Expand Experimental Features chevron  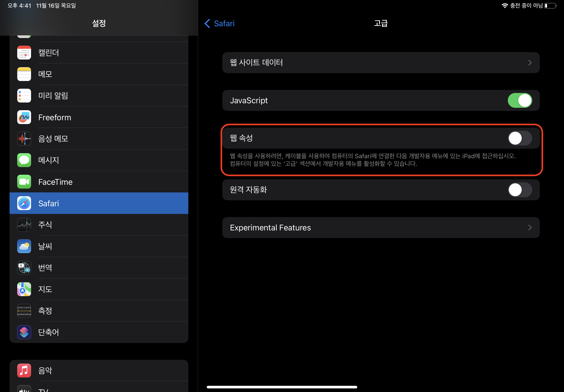(x=530, y=228)
